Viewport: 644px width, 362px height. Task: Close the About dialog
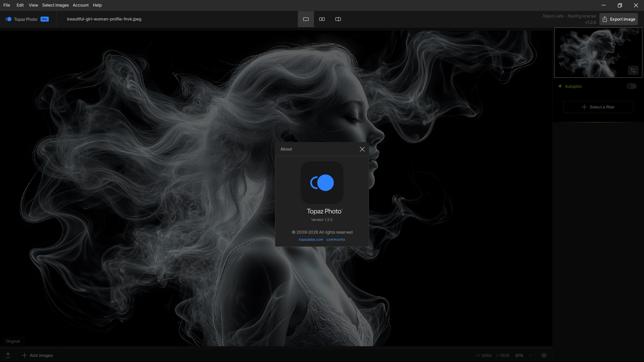pos(362,149)
